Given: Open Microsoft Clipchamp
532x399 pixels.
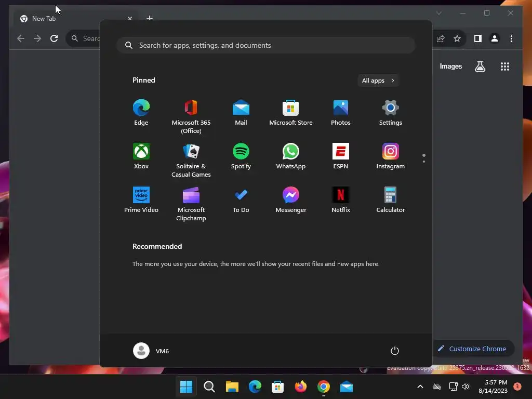Looking at the screenshot, I should pyautogui.click(x=191, y=204).
